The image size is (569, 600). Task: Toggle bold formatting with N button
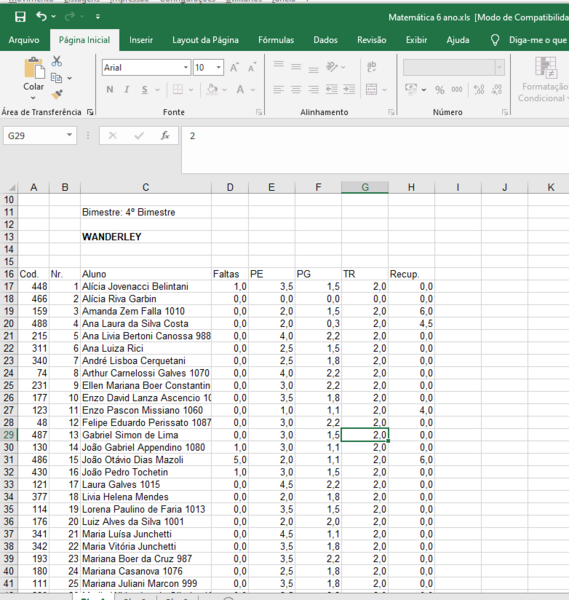110,90
